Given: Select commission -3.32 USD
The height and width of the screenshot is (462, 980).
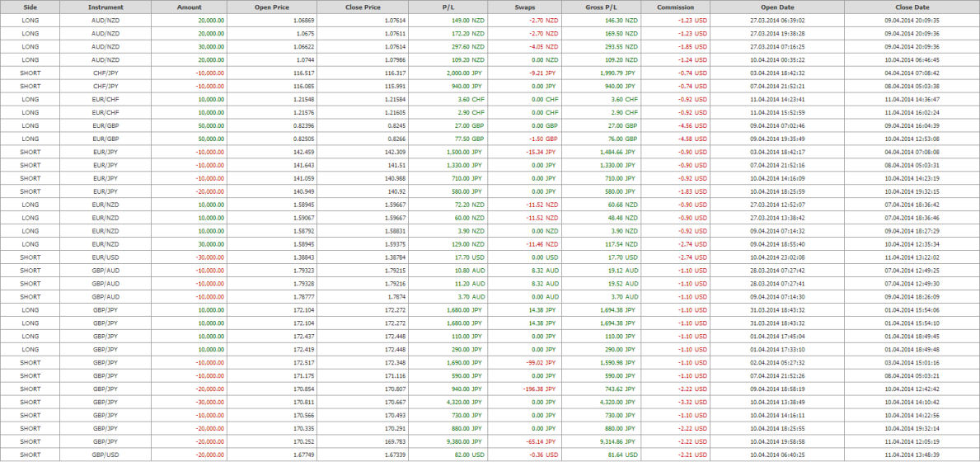Looking at the screenshot, I should [x=692, y=401].
